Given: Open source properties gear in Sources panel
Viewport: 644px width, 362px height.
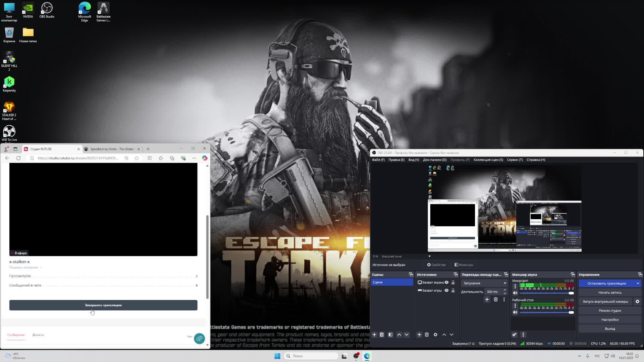Looking at the screenshot, I should 435,335.
